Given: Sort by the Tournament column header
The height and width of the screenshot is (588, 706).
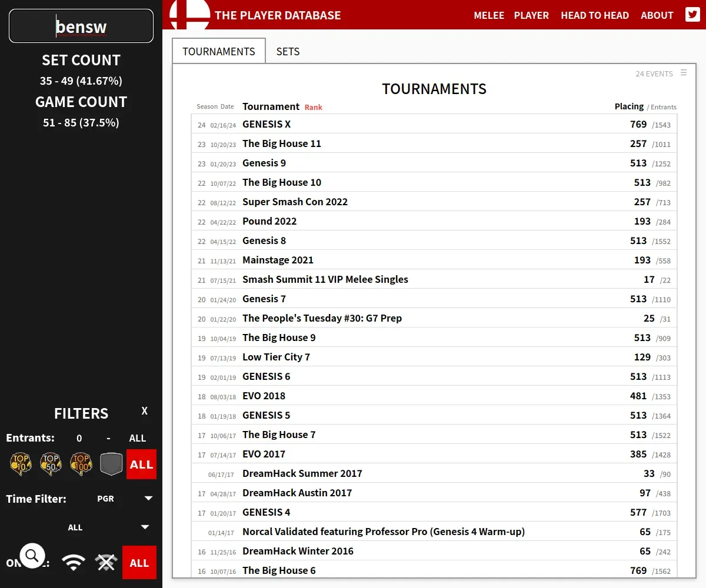Looking at the screenshot, I should [271, 106].
